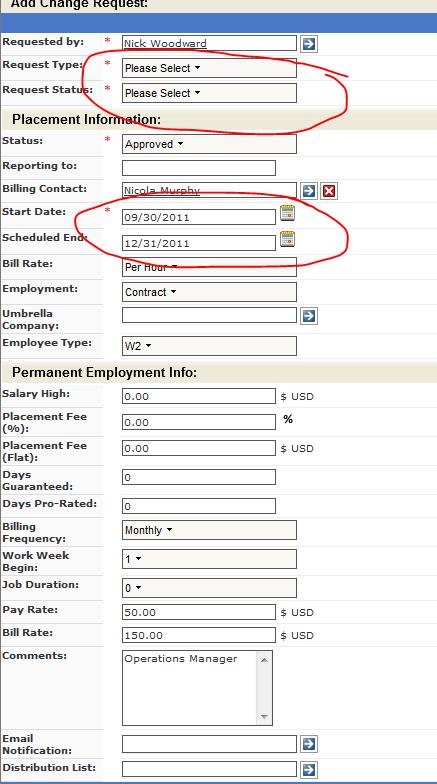The image size is (437, 784).
Task: Click the Pay Rate input field
Action: (x=198, y=612)
